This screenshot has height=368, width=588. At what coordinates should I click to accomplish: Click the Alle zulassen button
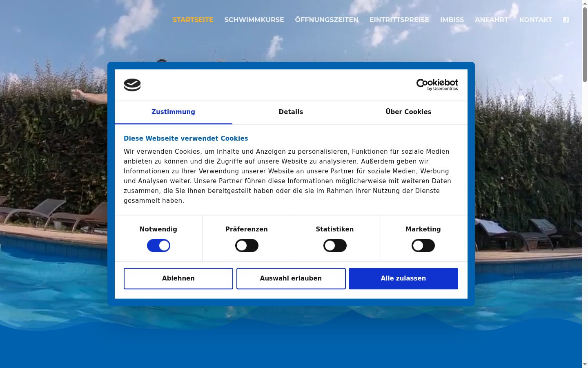403,278
